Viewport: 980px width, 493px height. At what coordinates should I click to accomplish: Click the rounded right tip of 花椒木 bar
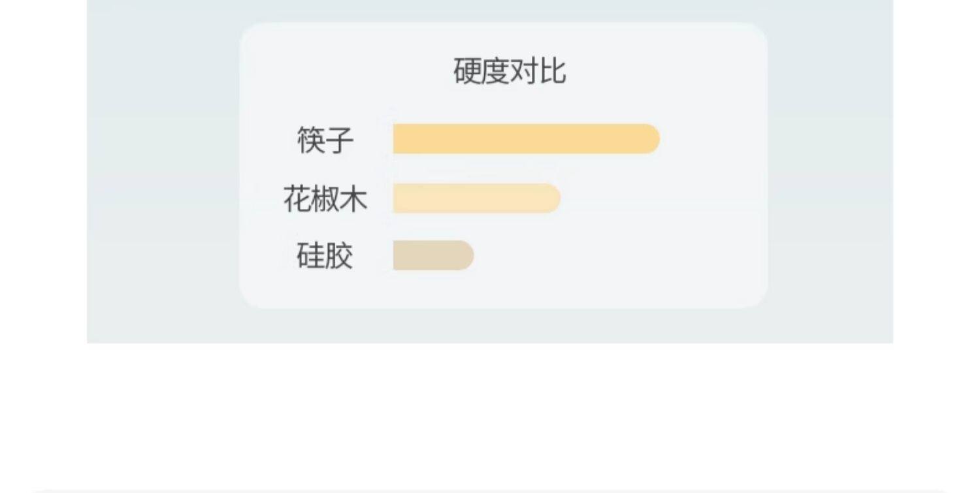[x=553, y=199]
